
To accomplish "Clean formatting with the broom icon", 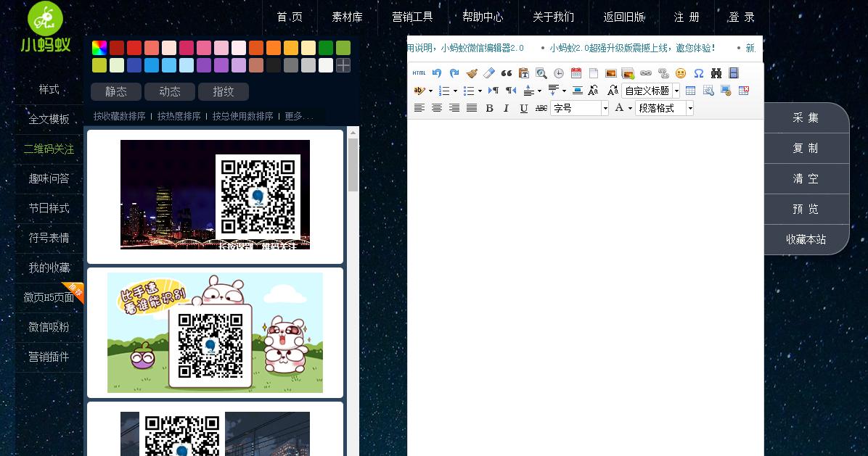I will [470, 72].
